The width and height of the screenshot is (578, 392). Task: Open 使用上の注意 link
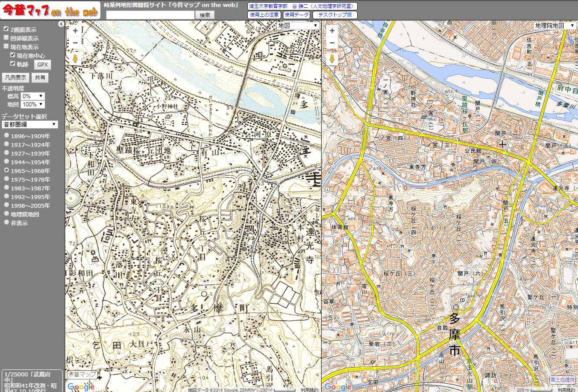pyautogui.click(x=264, y=15)
